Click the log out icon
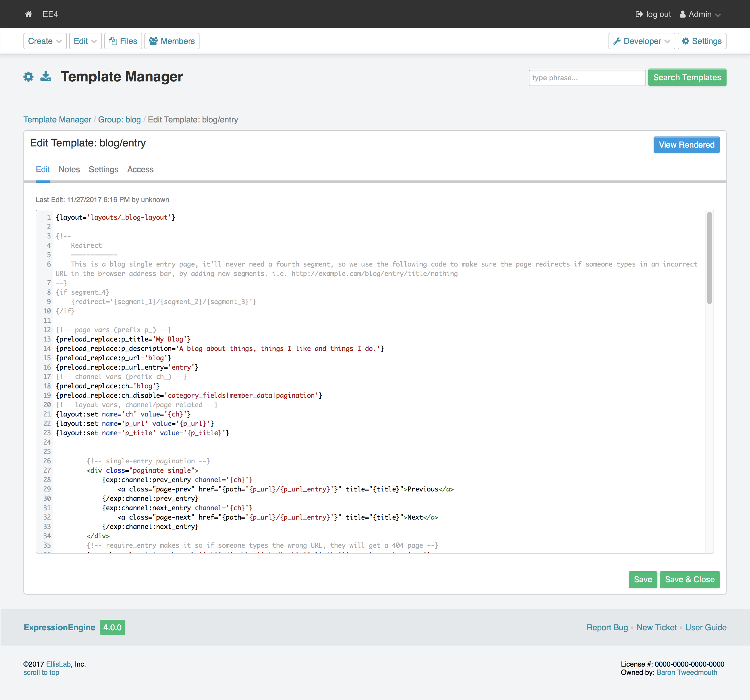The height and width of the screenshot is (700, 750). [639, 14]
